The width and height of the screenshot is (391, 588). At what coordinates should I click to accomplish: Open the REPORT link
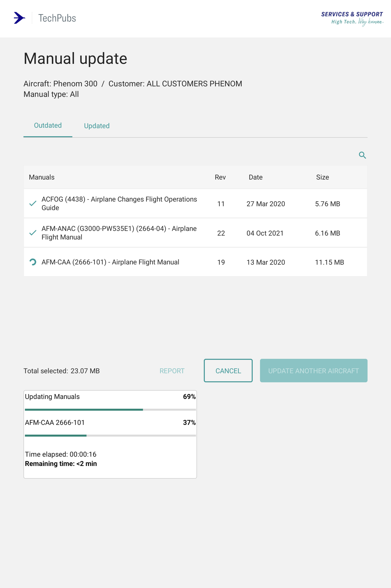[x=172, y=371]
